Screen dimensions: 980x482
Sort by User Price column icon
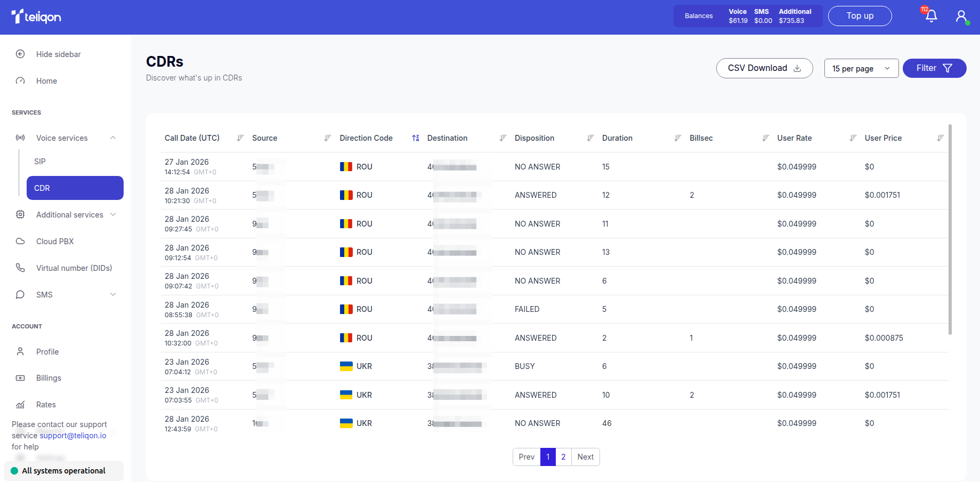940,138
